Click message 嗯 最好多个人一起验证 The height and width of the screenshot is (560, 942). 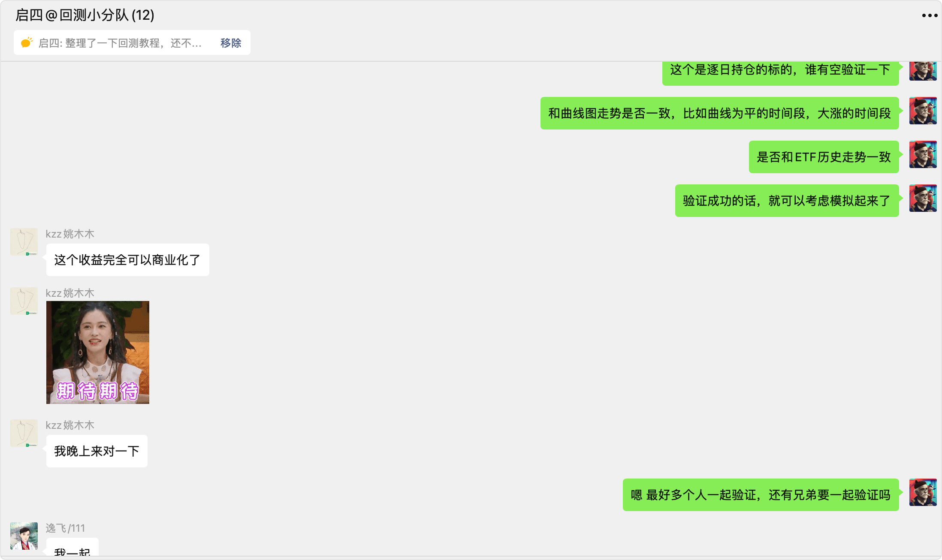click(x=761, y=495)
